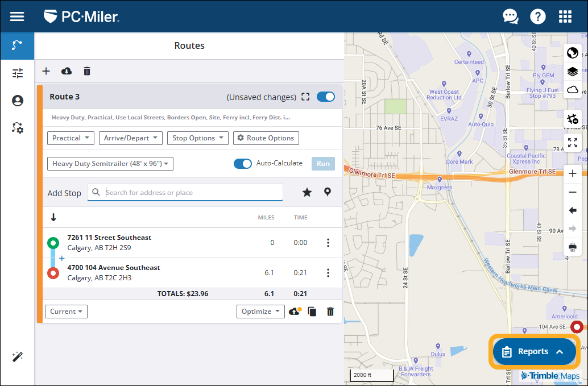Expand the Reports button

click(x=534, y=352)
